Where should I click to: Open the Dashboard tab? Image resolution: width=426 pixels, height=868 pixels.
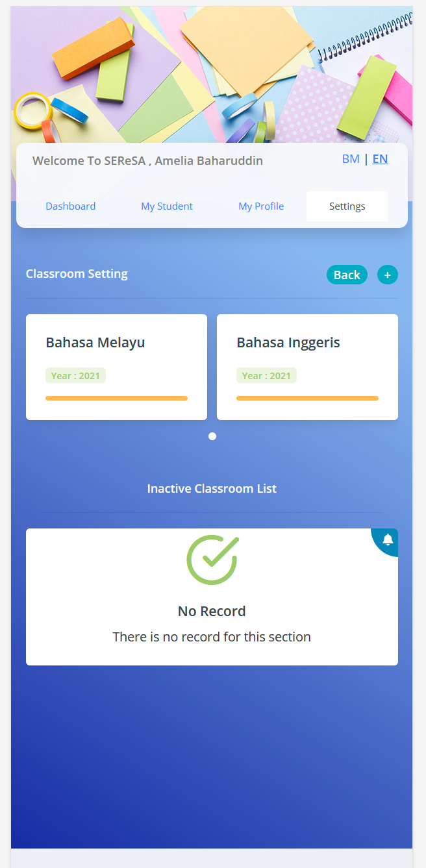[x=70, y=206]
